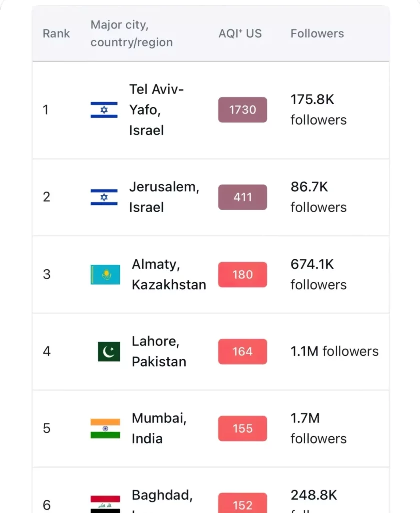The height and width of the screenshot is (513, 420).
Task: Click the Israel flag beside Tel Aviv-Yafo
Action: click(x=104, y=110)
